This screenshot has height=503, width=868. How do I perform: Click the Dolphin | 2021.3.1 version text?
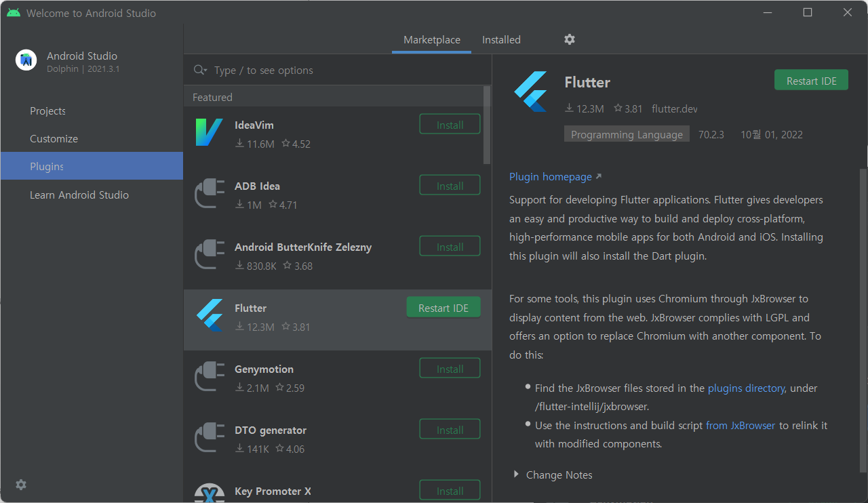coord(83,69)
